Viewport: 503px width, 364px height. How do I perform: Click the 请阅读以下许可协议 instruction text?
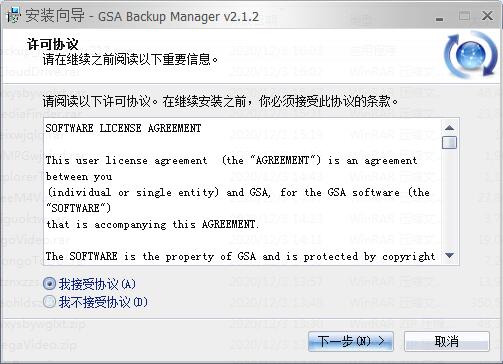tap(99, 101)
